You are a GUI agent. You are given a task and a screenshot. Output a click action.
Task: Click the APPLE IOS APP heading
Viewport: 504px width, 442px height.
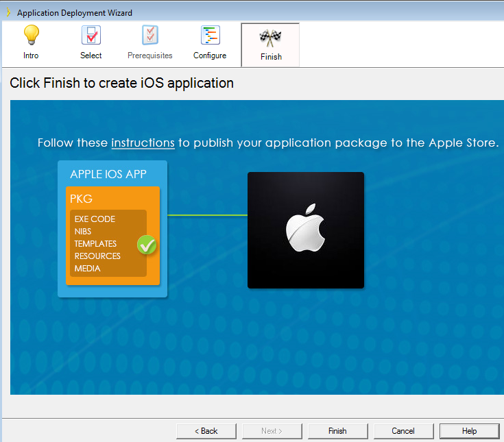coord(108,174)
